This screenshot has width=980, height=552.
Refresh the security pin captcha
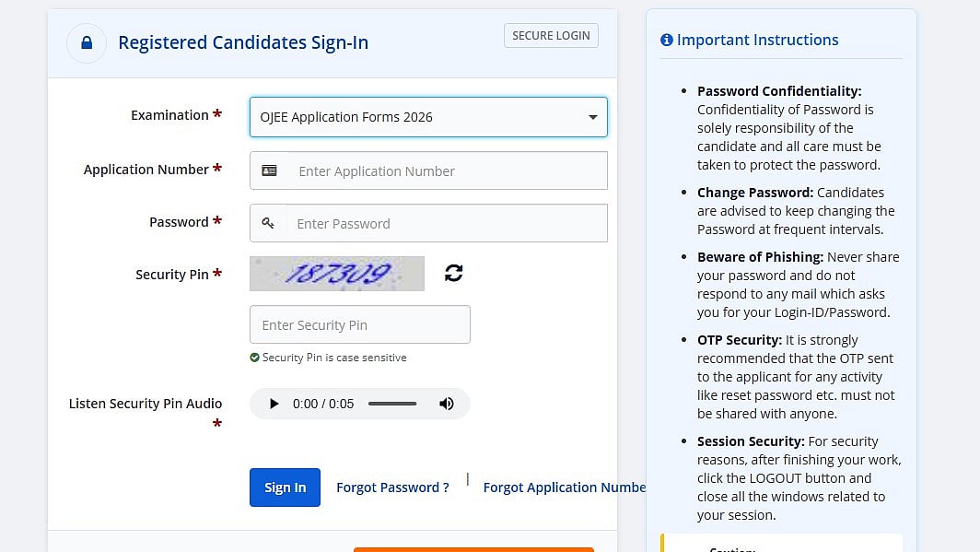click(453, 273)
